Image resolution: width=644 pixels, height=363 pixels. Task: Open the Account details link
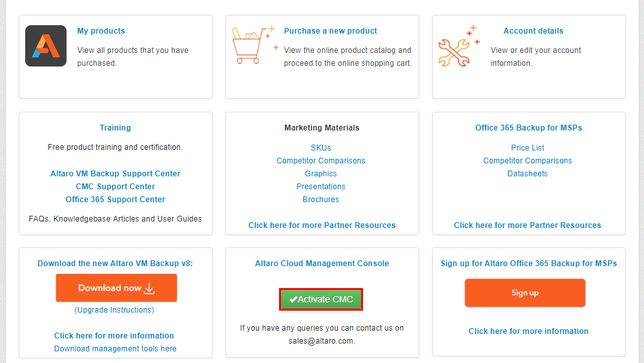[x=533, y=31]
